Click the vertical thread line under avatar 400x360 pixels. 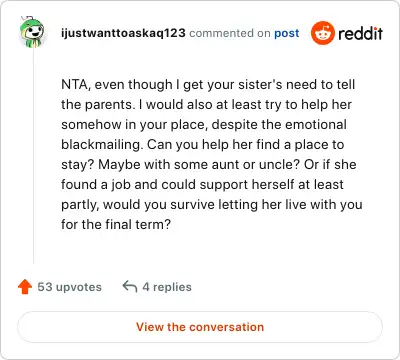click(33, 155)
